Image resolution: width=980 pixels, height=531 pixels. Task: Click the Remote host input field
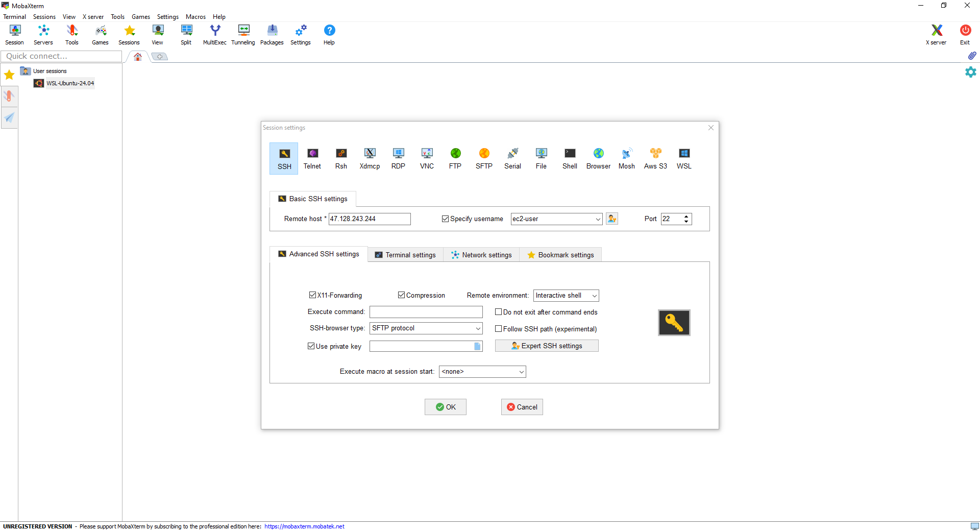369,219
